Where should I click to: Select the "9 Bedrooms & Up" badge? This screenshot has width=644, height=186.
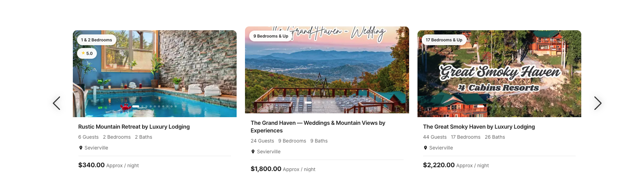[x=271, y=36]
